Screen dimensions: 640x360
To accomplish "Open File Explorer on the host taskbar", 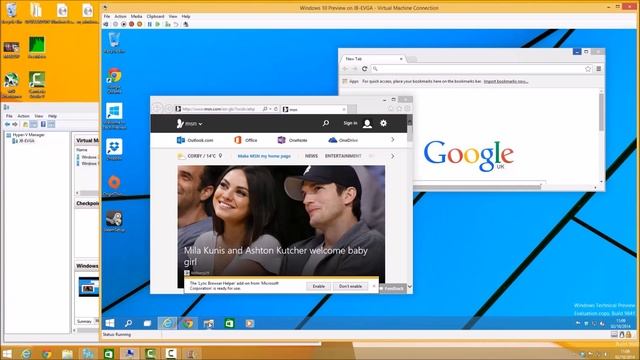I will click(x=67, y=353).
